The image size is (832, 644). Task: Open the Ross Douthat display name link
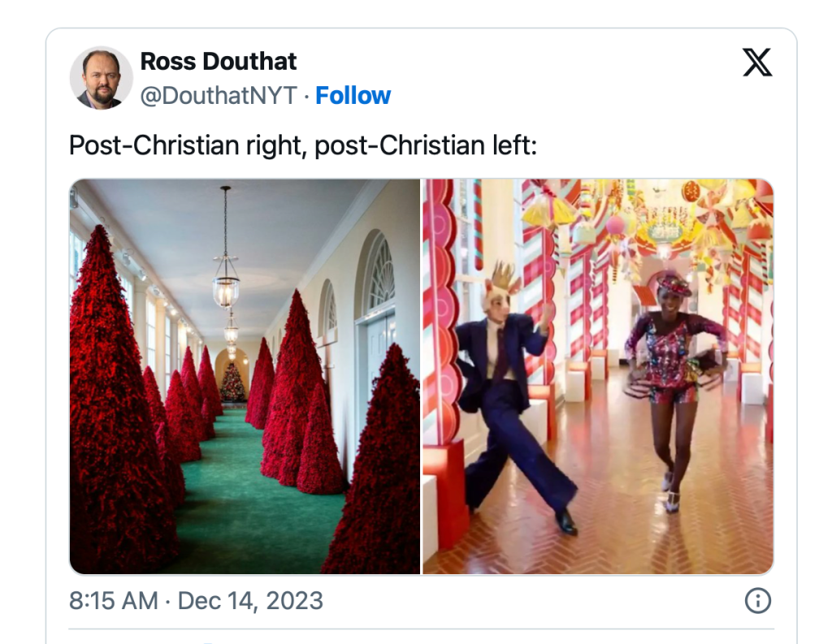(219, 61)
